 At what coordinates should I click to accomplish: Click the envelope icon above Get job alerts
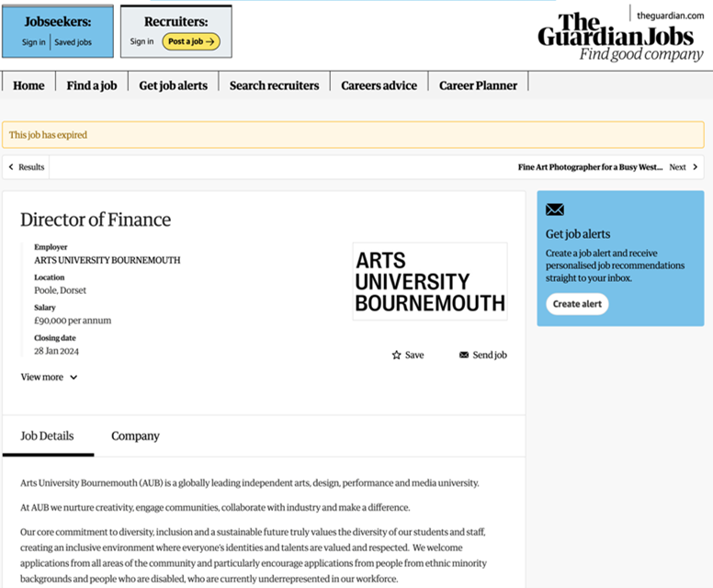555,209
